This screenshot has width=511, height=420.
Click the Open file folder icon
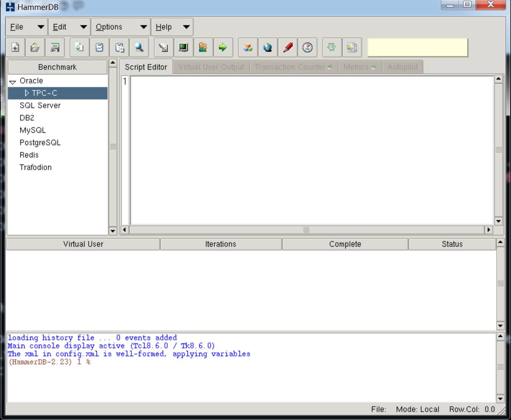pyautogui.click(x=35, y=47)
